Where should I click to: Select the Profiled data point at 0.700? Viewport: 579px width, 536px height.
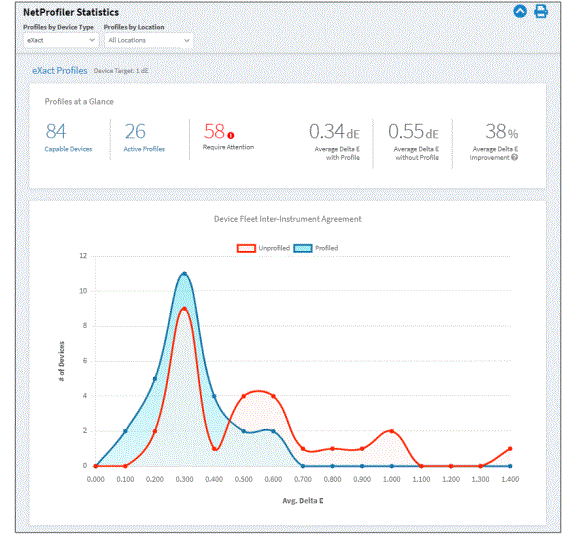pos(303,466)
